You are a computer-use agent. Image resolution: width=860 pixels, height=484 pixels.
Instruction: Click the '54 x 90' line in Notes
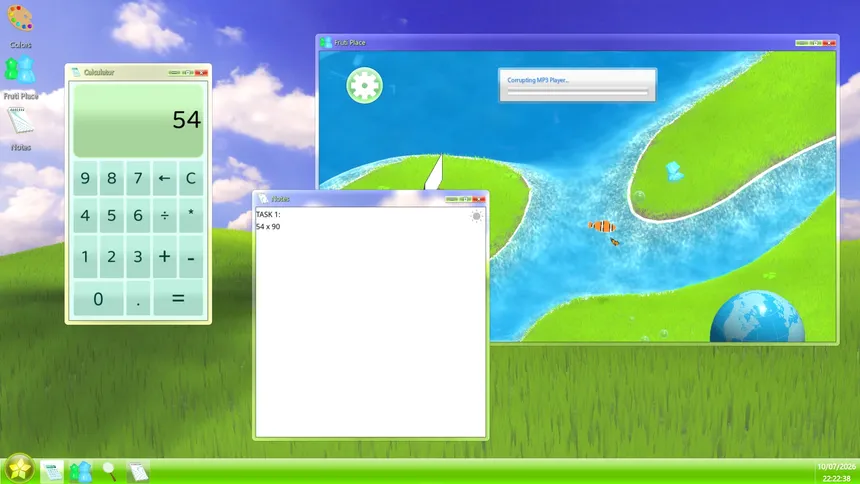[268, 227]
